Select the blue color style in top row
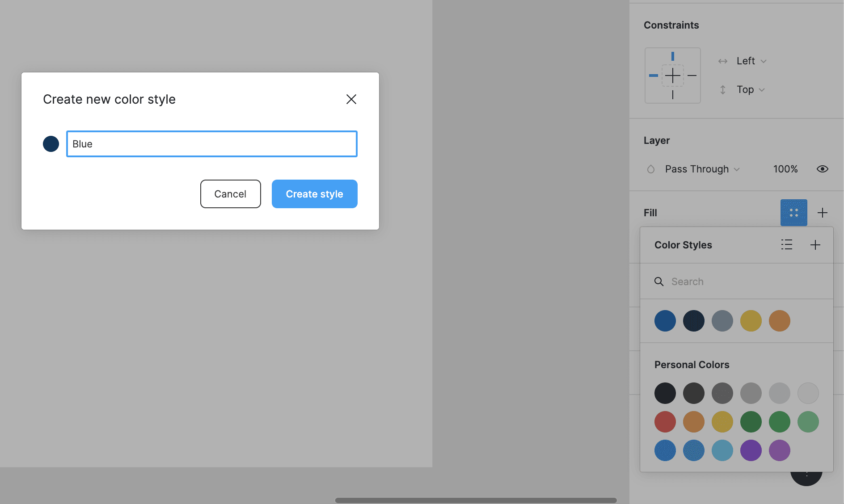Image resolution: width=844 pixels, height=504 pixels. pyautogui.click(x=665, y=321)
